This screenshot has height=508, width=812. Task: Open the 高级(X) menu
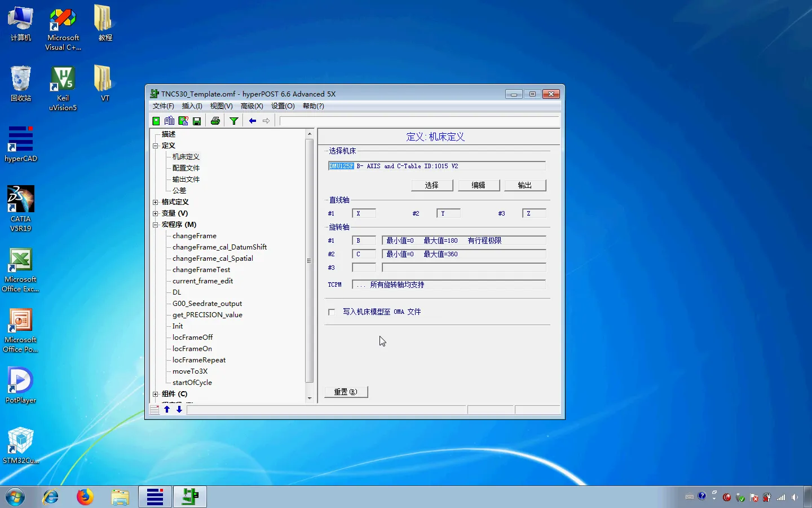251,106
